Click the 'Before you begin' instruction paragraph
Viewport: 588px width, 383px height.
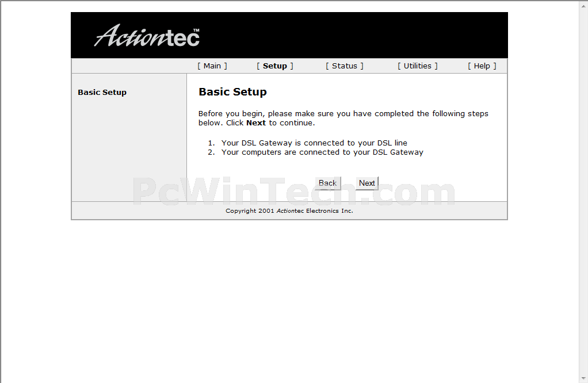343,118
